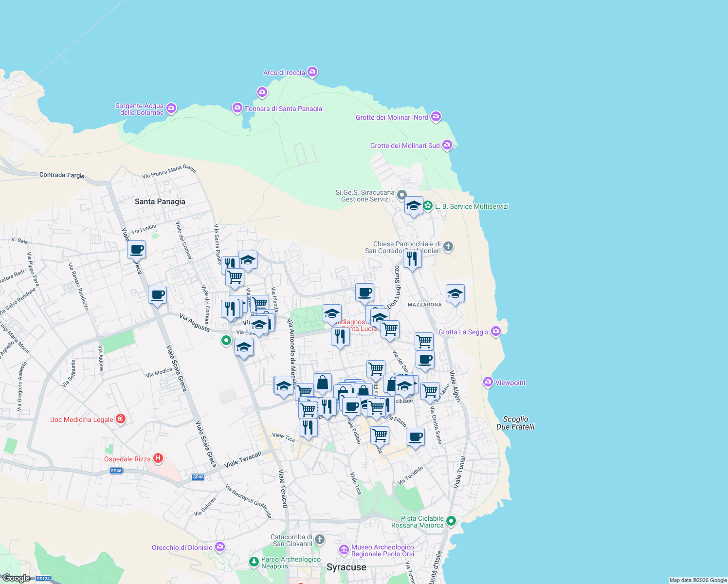Select Museo Archeologico Paolo Orsi museum icon
Screen dimensions: 728x584
(344, 550)
